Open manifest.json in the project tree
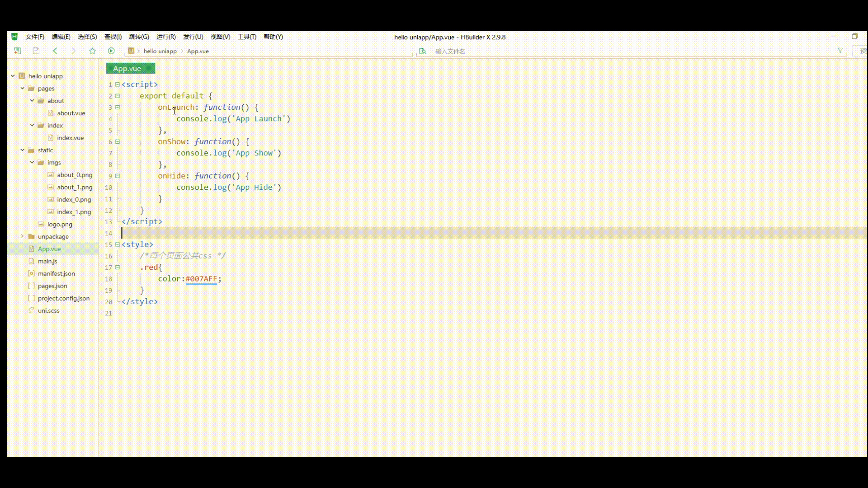868x488 pixels. coord(57,273)
